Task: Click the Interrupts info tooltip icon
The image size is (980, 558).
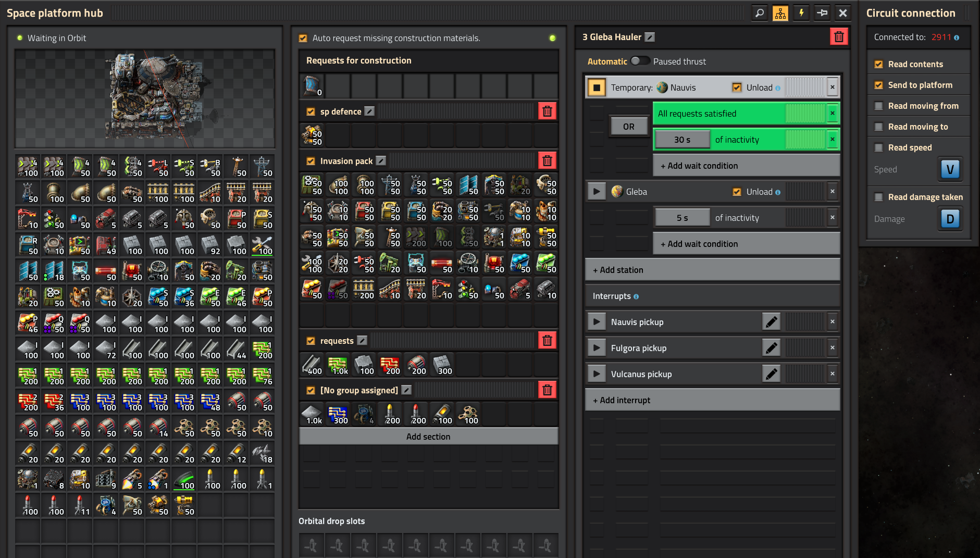Action: pyautogui.click(x=636, y=296)
